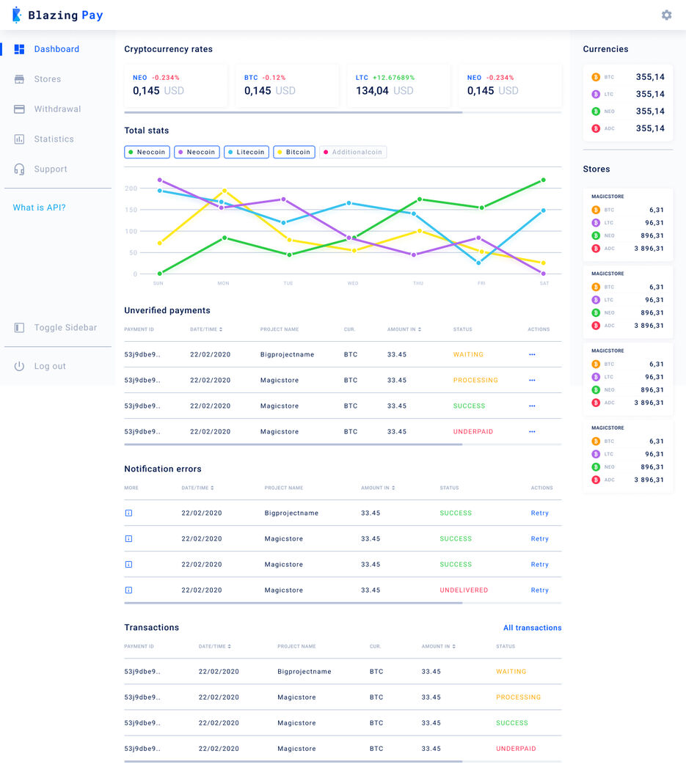Open actions menu for the UNDERPAID payment

532,432
